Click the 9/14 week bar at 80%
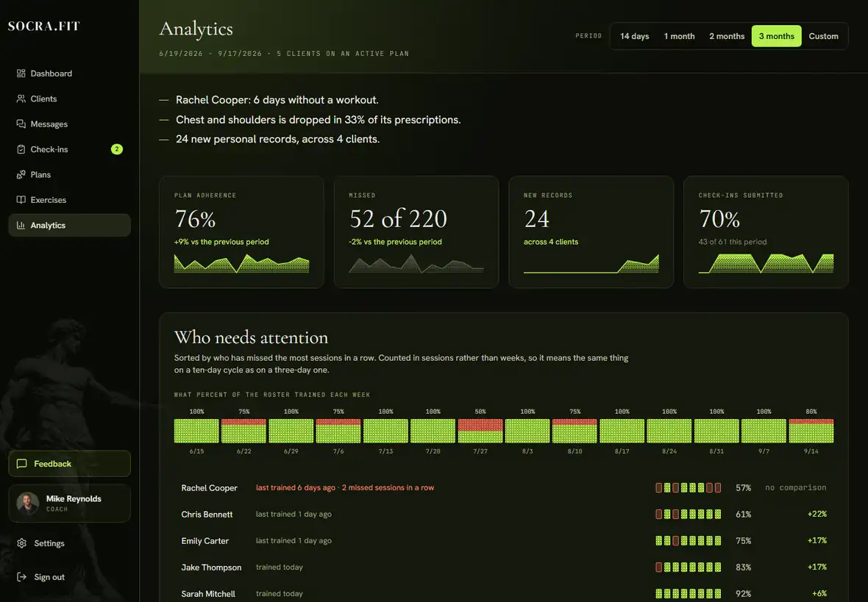The height and width of the screenshot is (602, 868). tap(811, 431)
